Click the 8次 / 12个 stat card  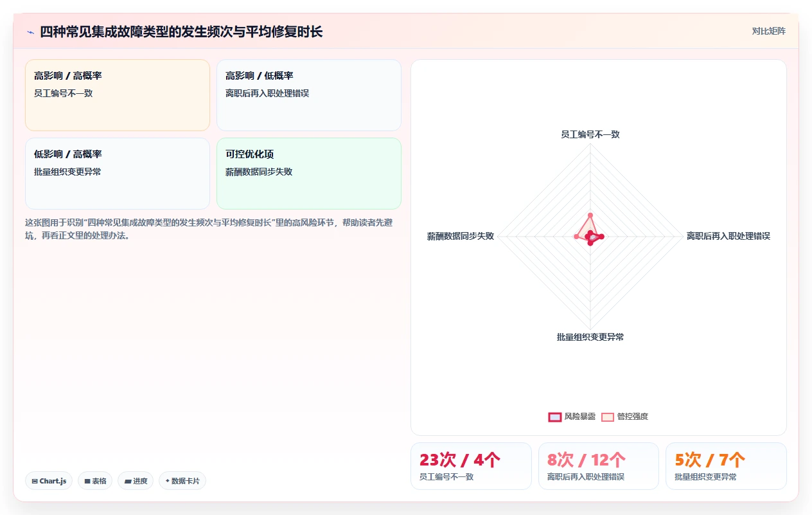(x=599, y=466)
